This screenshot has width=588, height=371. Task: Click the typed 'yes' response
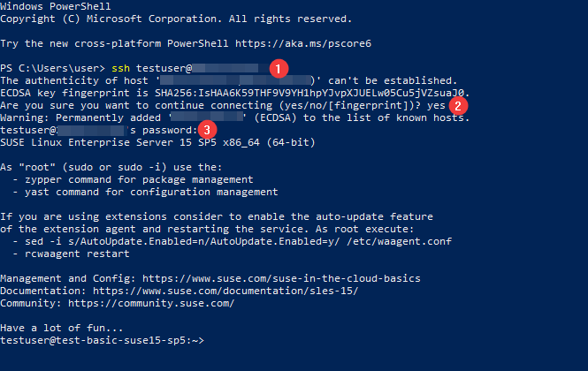click(436, 104)
